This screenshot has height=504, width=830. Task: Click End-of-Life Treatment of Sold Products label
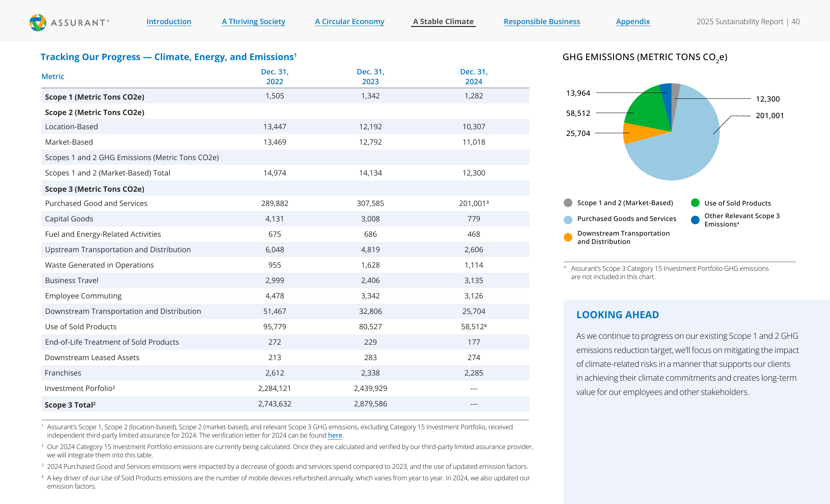[x=112, y=342]
